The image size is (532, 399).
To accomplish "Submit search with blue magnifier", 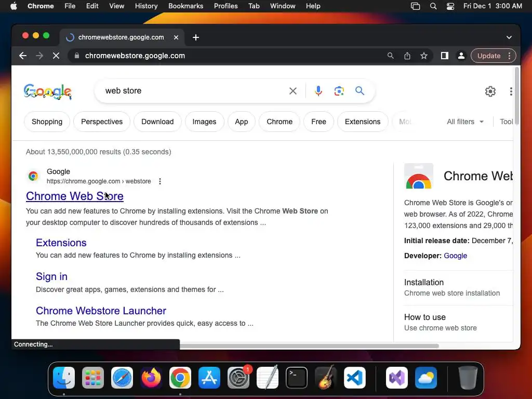I will click(360, 90).
